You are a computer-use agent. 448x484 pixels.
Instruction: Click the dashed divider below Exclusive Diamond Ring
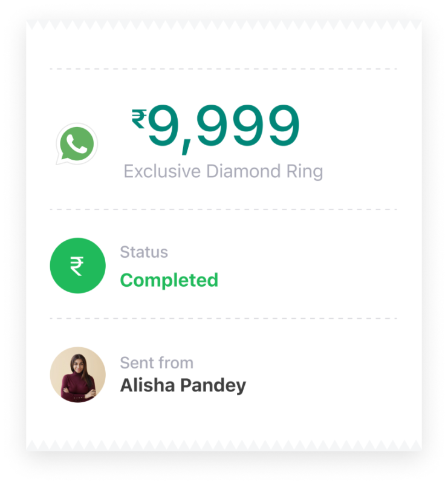(x=223, y=209)
